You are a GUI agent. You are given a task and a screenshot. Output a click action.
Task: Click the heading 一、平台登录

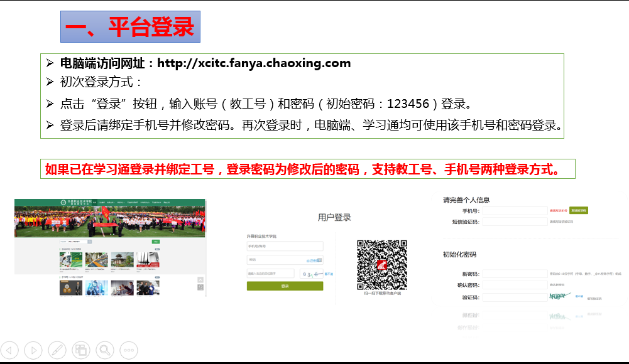click(130, 27)
